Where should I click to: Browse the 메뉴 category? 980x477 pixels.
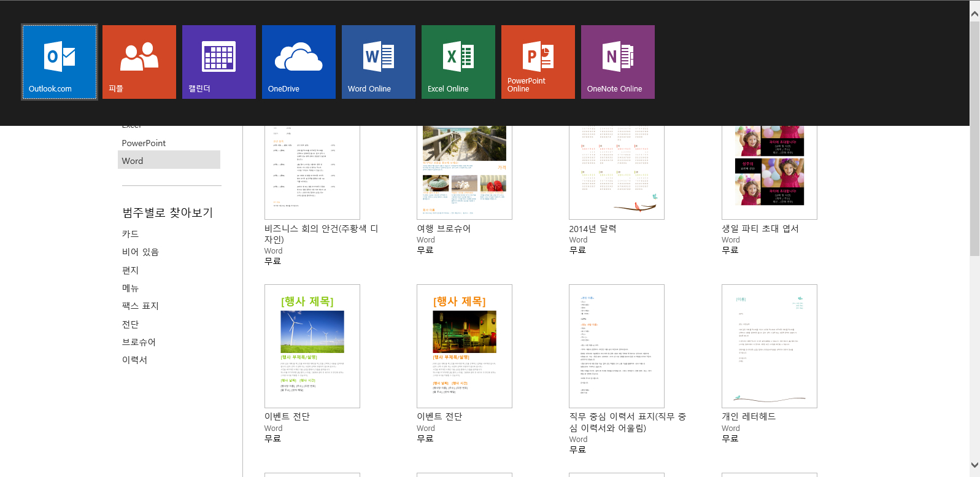pyautogui.click(x=130, y=288)
